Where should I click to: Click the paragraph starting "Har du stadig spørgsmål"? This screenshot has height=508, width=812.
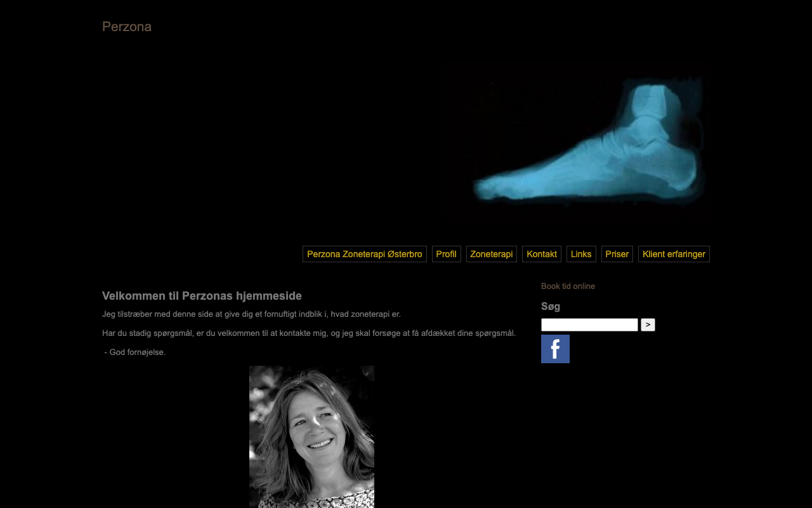click(x=309, y=333)
